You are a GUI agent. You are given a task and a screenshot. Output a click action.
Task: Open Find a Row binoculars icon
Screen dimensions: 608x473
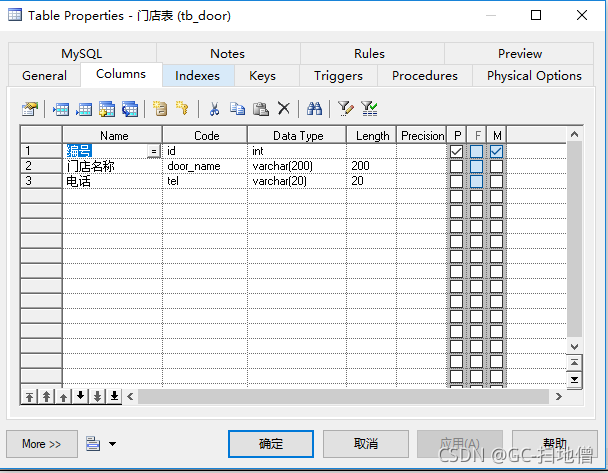coord(314,109)
